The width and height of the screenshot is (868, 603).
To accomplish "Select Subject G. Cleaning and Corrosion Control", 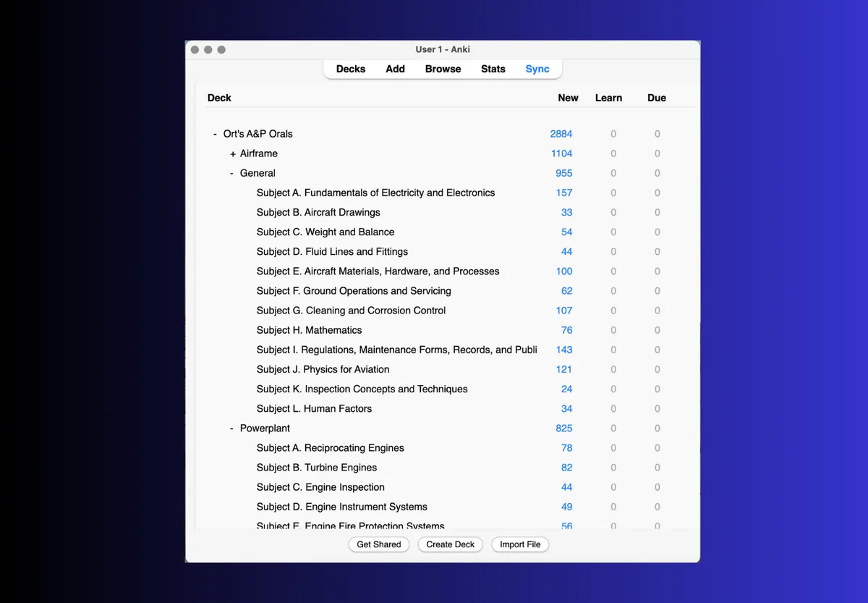I will click(352, 310).
